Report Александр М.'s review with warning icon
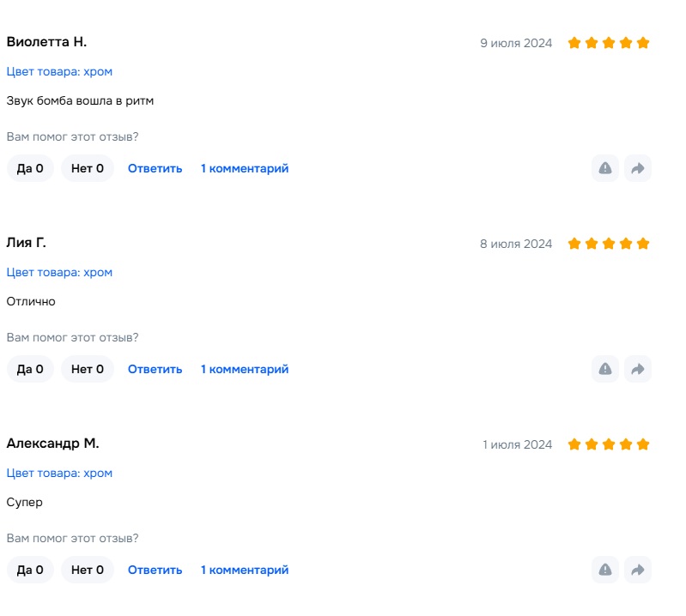Screen dimensions: 686x616 [x=605, y=570]
